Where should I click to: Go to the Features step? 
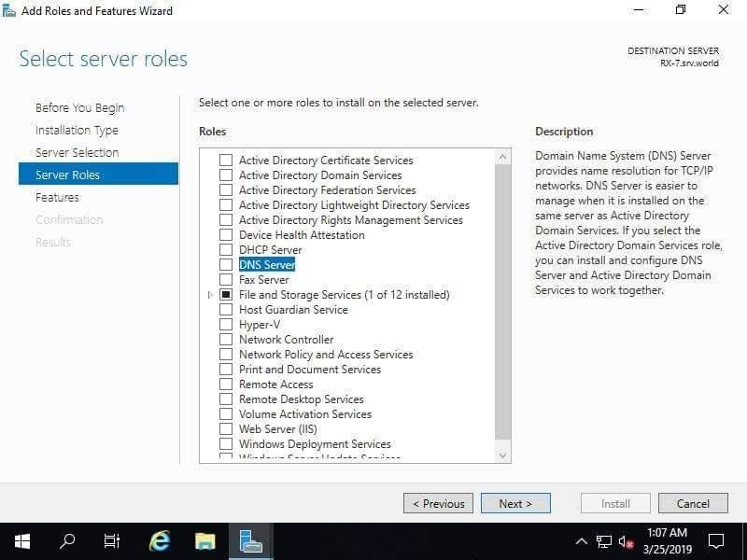pos(57,197)
